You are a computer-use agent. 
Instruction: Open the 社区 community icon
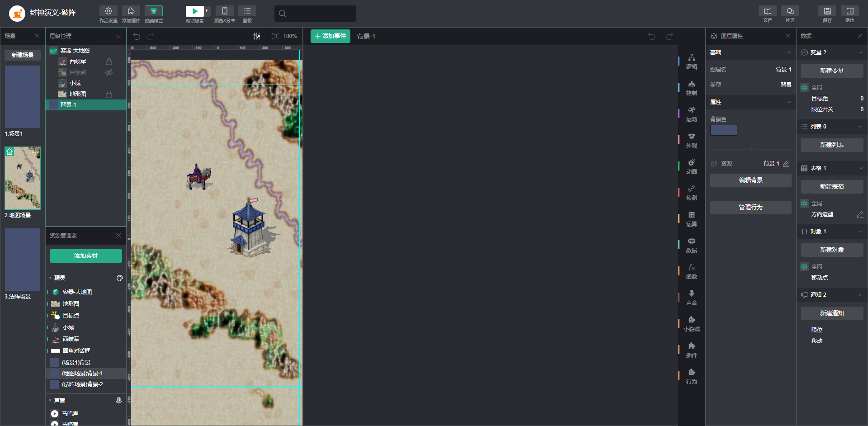tap(790, 11)
